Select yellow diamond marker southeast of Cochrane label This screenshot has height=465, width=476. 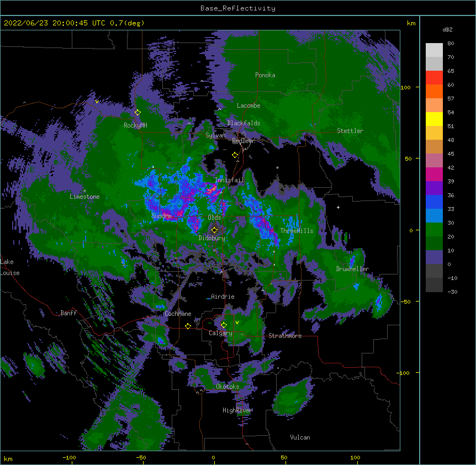point(188,326)
